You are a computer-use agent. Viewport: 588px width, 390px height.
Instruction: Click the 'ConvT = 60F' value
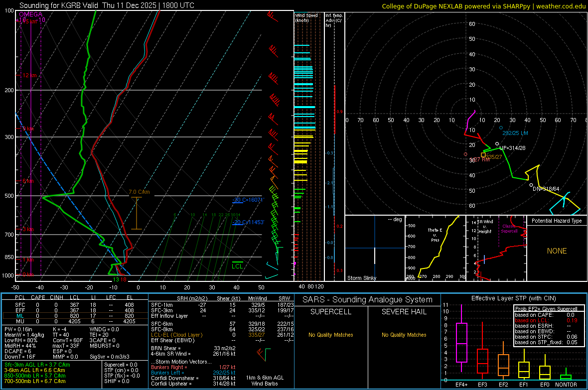coord(68,341)
